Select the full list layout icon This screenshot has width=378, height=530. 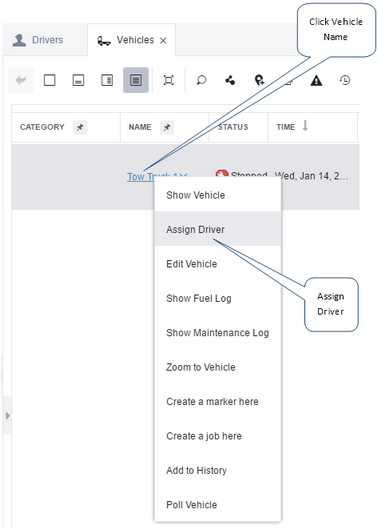[x=136, y=80]
